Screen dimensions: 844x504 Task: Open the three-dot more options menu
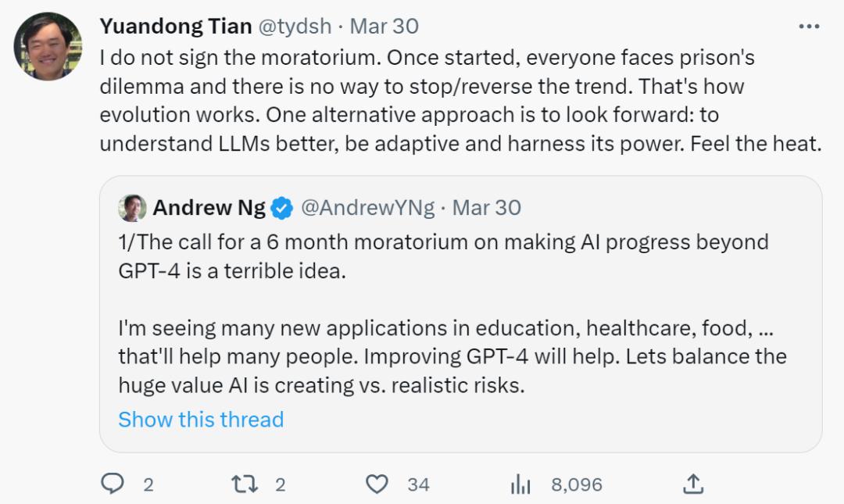pos(809,27)
